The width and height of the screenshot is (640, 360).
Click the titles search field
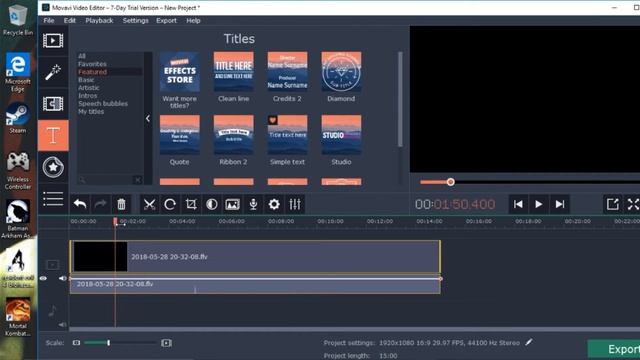click(106, 180)
